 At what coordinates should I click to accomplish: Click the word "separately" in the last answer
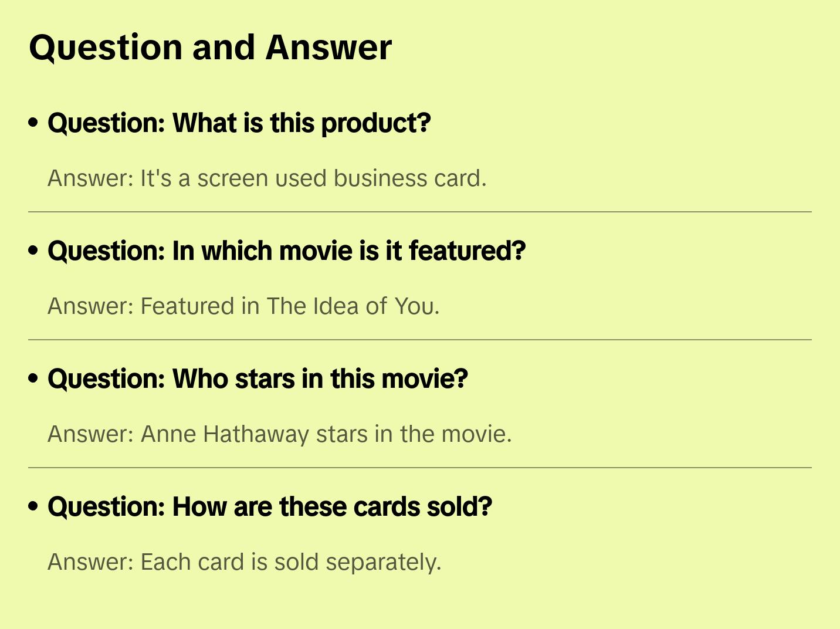pyautogui.click(x=382, y=562)
